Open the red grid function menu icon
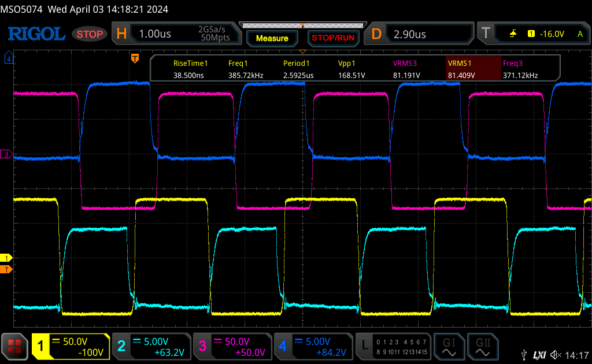Image resolution: width=592 pixels, height=364 pixels. pyautogui.click(x=14, y=346)
